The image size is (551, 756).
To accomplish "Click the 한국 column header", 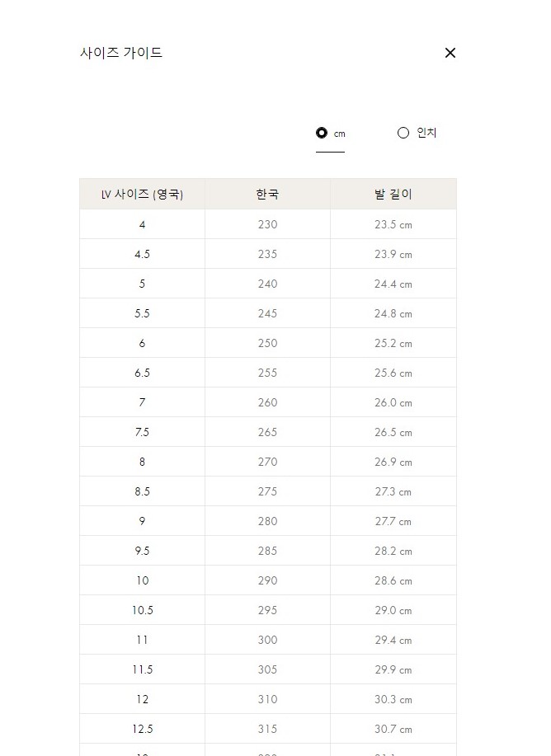I will pyautogui.click(x=267, y=195).
